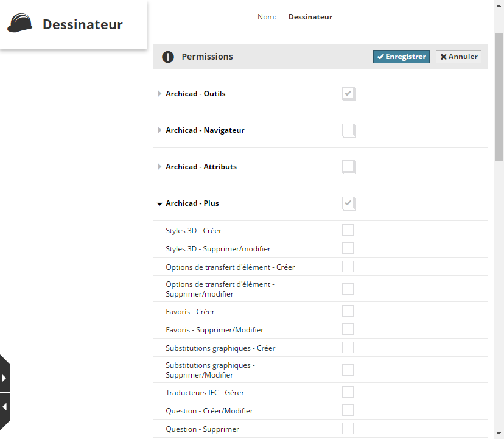504x439 pixels.
Task: Enable Styles 3D - Créer permission
Action: click(x=348, y=230)
